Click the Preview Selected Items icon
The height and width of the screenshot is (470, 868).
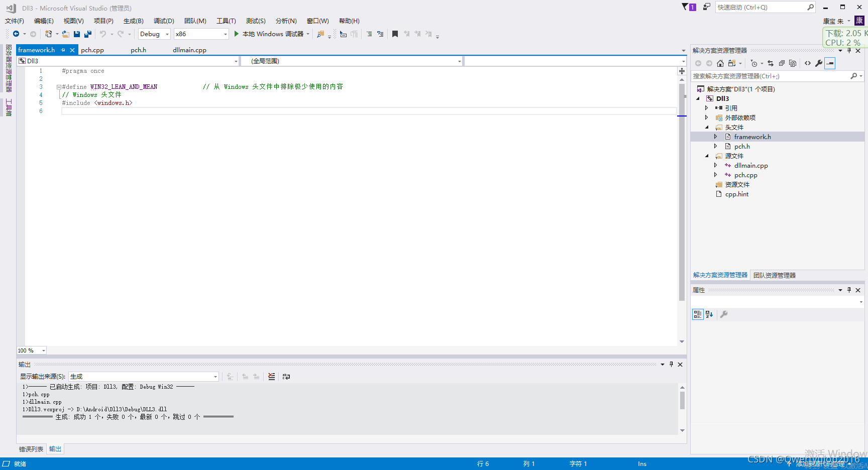click(830, 63)
